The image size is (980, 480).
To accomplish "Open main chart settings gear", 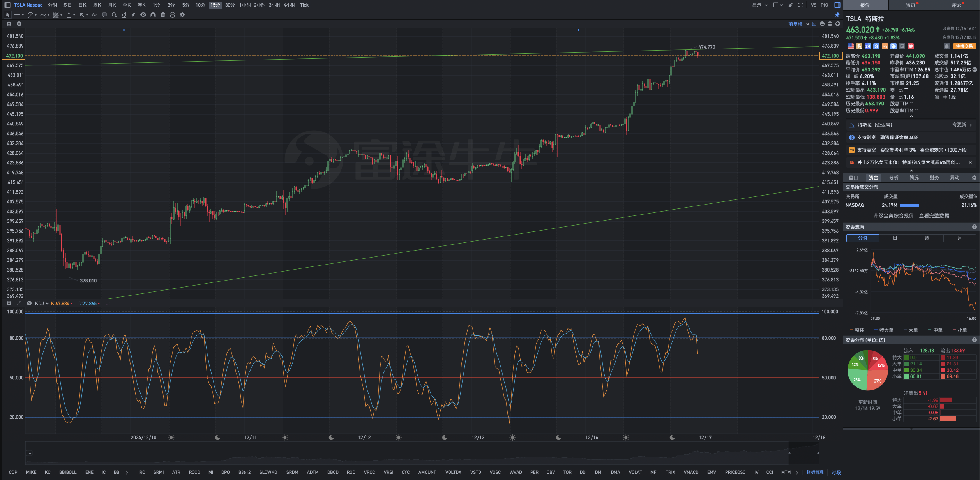I will point(9,24).
